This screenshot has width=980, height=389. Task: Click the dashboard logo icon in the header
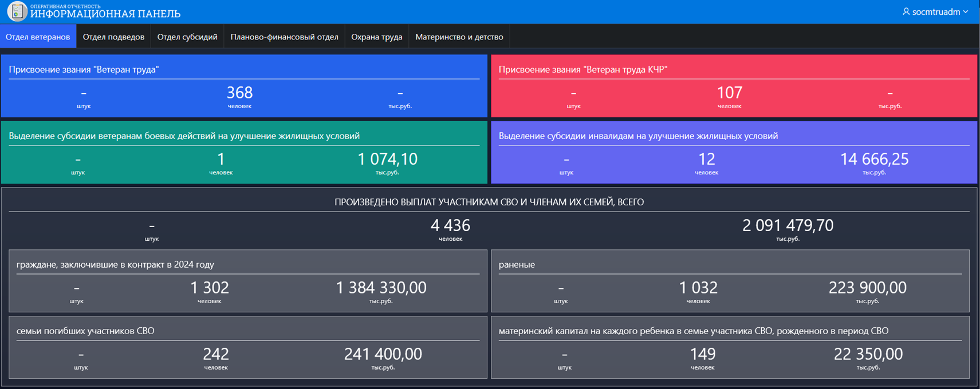pyautogui.click(x=17, y=11)
